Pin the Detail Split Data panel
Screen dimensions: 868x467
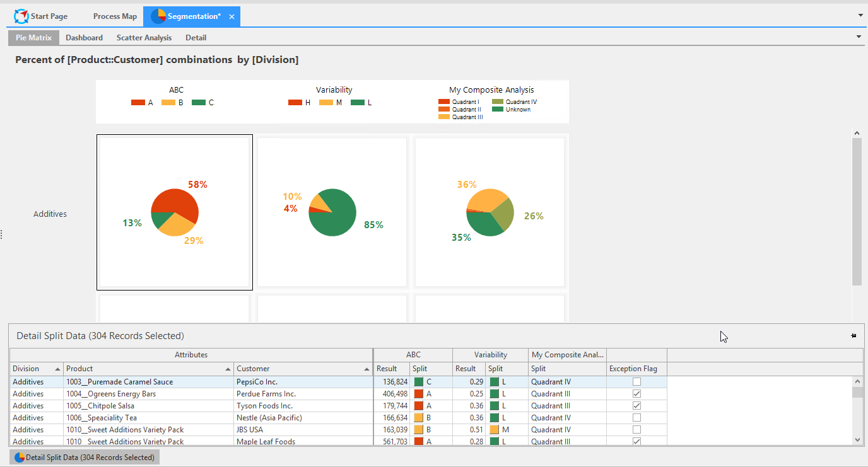pos(853,336)
